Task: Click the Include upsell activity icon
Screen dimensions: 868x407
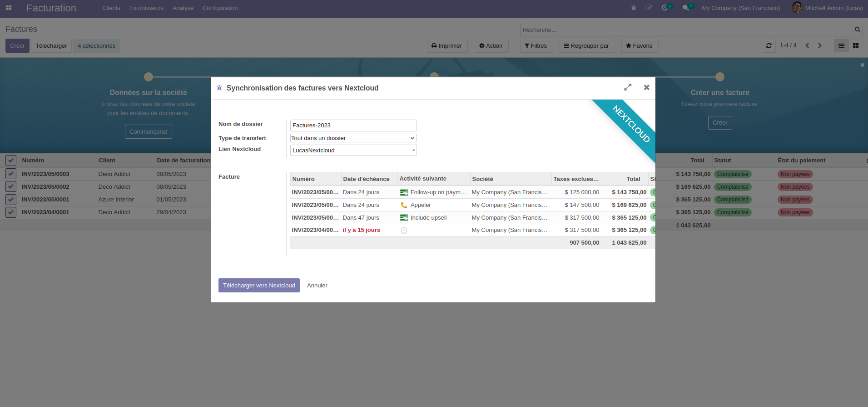Action: tap(404, 218)
